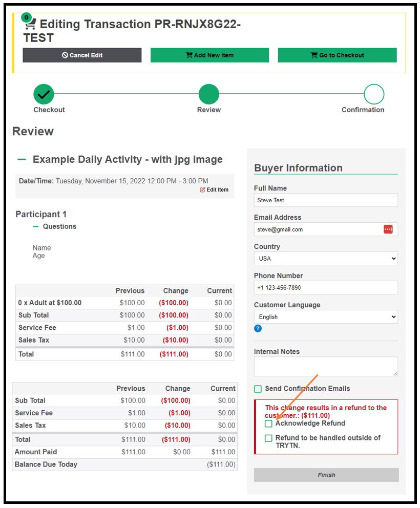Click the pencil icon beside Edit Item
The image size is (420, 508).
click(202, 189)
